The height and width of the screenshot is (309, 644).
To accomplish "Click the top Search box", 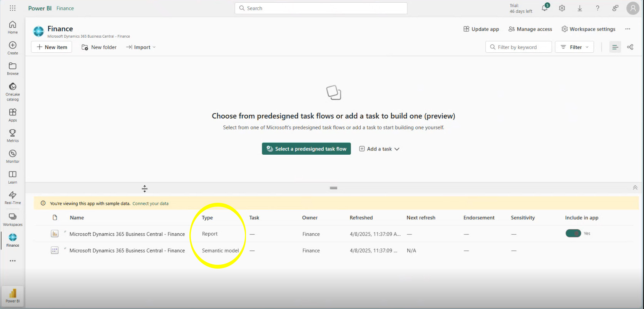I will point(321,8).
